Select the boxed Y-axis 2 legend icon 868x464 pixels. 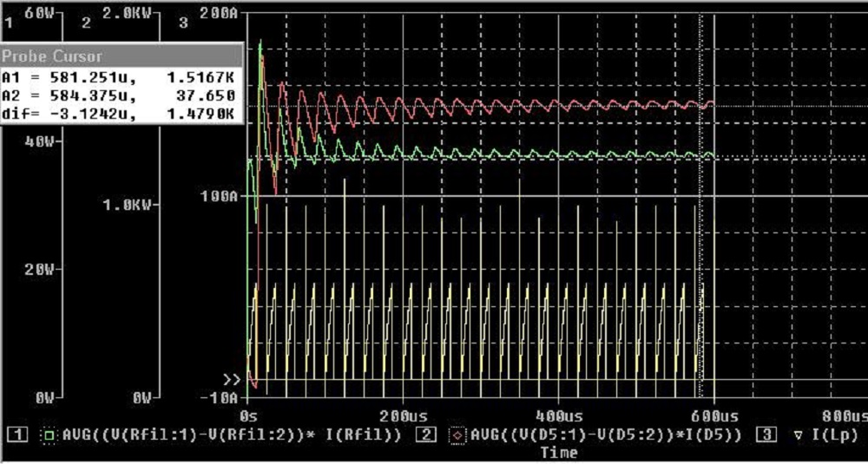click(x=427, y=434)
